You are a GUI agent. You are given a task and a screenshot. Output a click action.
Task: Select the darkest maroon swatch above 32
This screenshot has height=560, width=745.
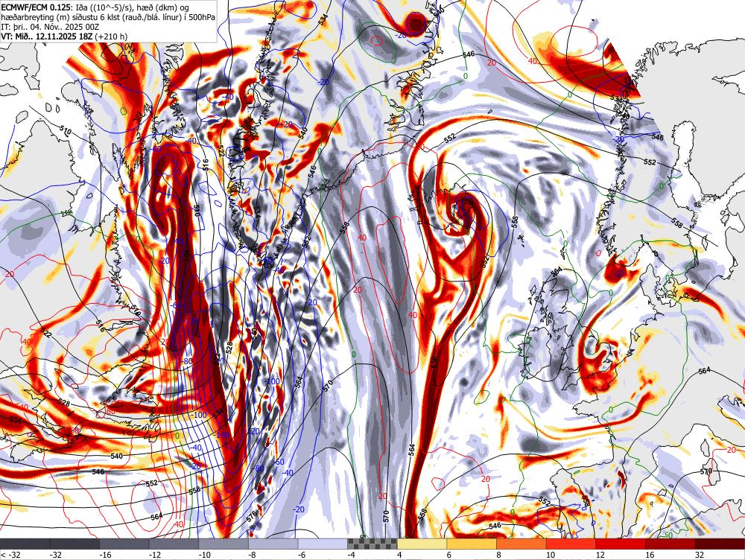click(x=720, y=544)
